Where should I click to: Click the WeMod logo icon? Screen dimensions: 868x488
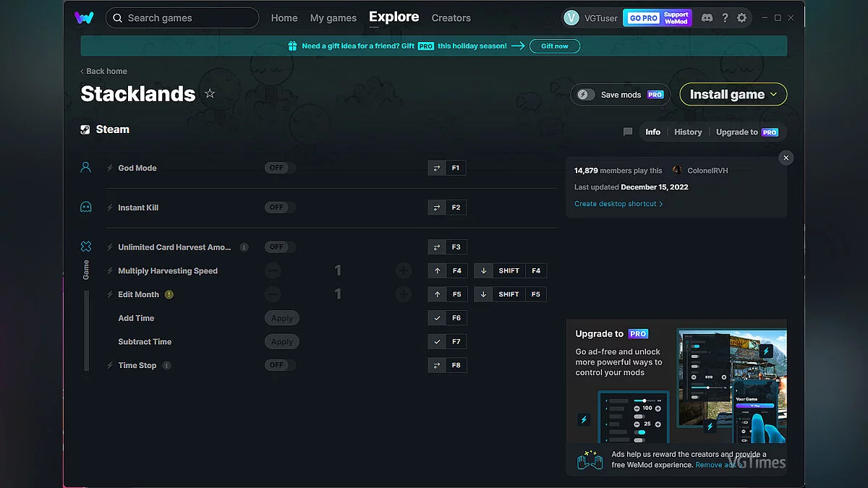84,18
